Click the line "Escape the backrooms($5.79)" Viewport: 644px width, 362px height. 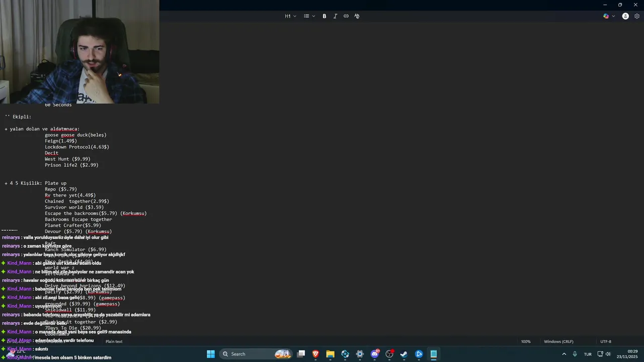(81, 213)
